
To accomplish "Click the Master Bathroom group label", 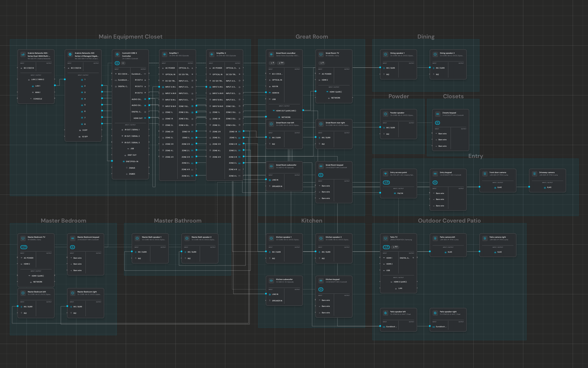I will point(178,220).
